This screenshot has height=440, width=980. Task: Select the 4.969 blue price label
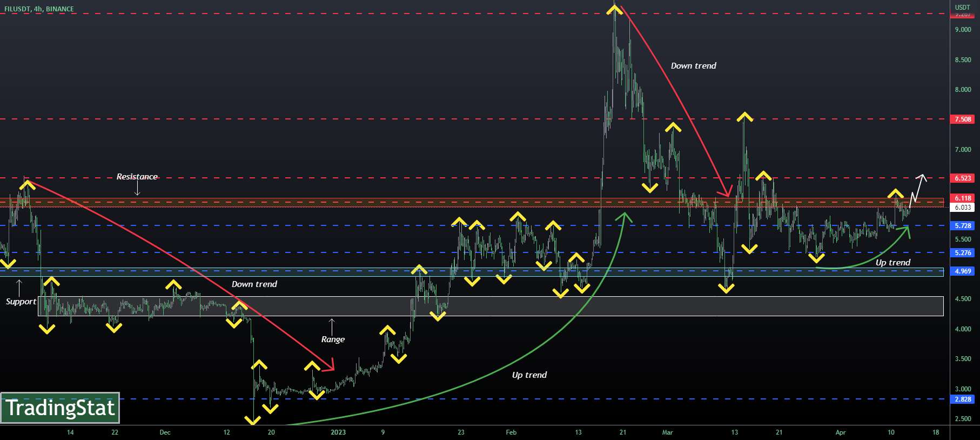coord(962,271)
